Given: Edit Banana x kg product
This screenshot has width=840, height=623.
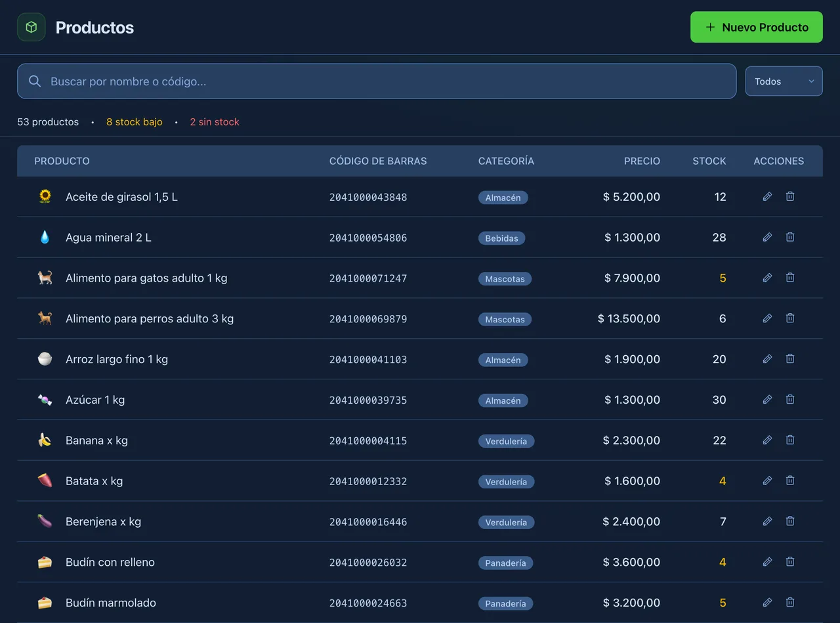Looking at the screenshot, I should 767,440.
